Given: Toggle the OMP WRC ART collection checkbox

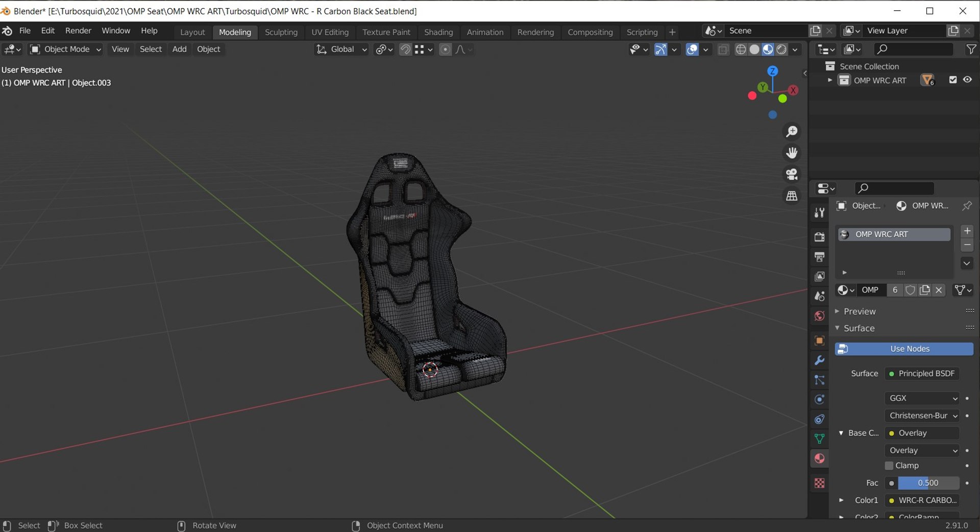Looking at the screenshot, I should (x=952, y=80).
